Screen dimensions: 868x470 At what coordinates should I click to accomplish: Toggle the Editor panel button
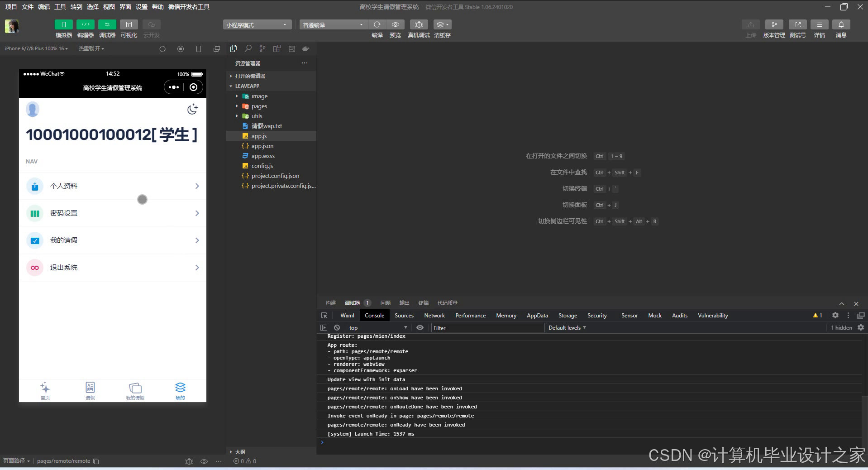[85, 24]
